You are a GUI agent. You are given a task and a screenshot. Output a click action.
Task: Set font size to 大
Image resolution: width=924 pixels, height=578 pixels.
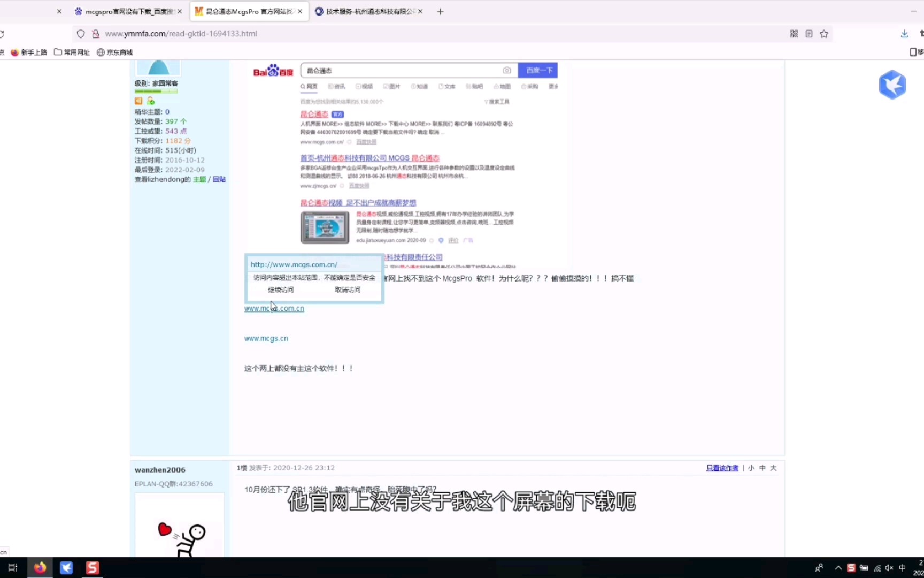(773, 468)
